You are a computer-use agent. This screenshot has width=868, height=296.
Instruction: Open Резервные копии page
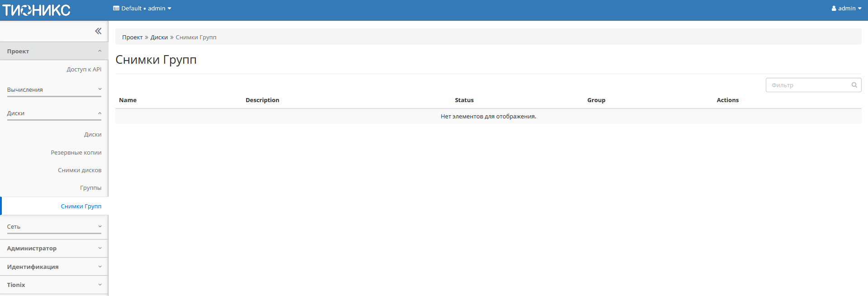point(76,152)
